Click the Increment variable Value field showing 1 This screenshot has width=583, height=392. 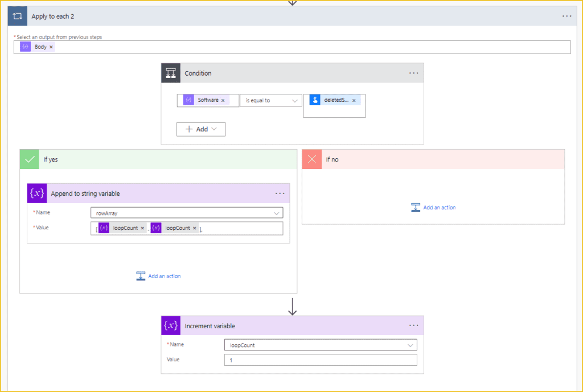tap(320, 360)
